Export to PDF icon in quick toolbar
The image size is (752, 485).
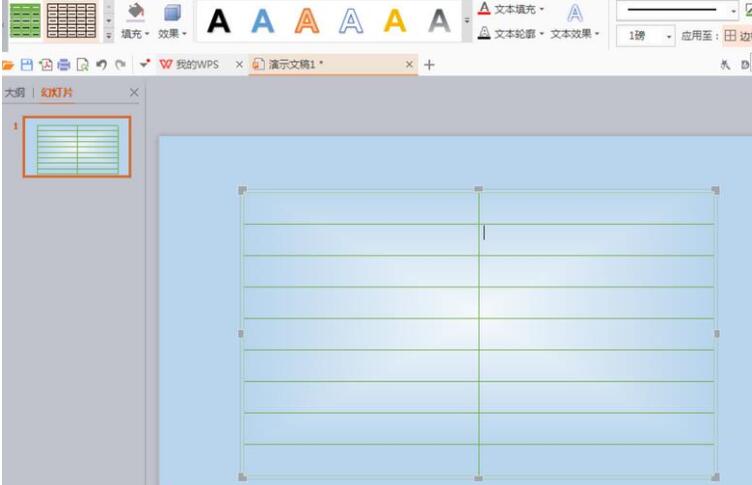coord(46,65)
